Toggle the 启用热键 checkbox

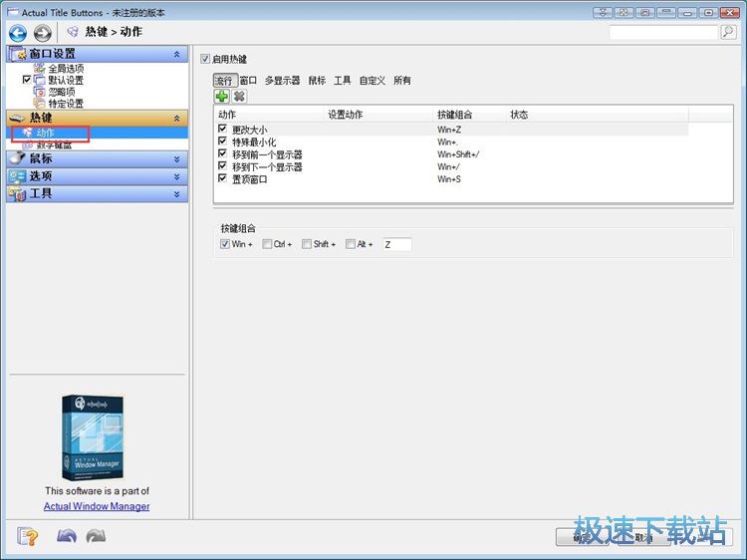(x=205, y=59)
